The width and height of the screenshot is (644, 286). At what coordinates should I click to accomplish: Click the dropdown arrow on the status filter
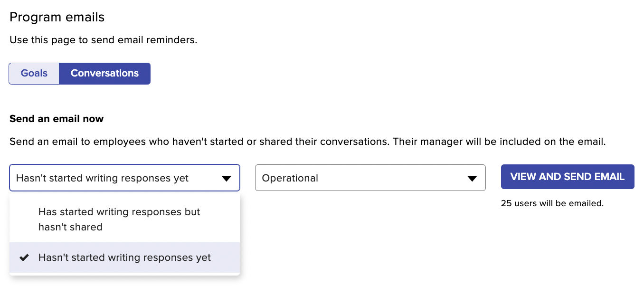click(227, 178)
